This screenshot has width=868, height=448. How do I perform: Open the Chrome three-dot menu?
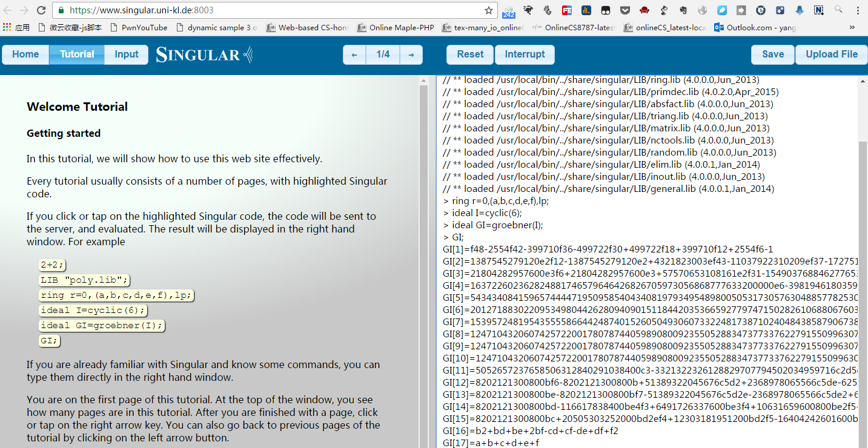tap(857, 10)
